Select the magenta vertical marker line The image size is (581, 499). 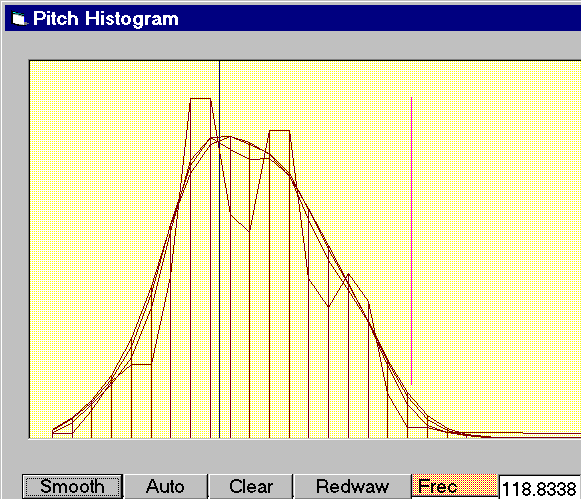pos(411,241)
